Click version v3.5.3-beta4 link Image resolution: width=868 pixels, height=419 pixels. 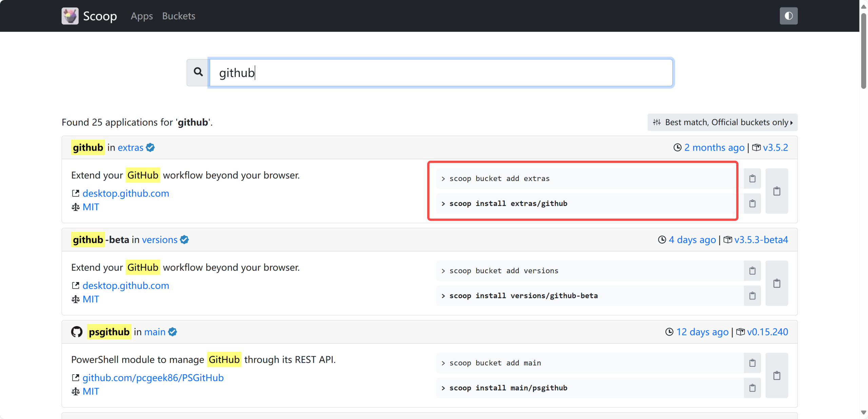[761, 240]
